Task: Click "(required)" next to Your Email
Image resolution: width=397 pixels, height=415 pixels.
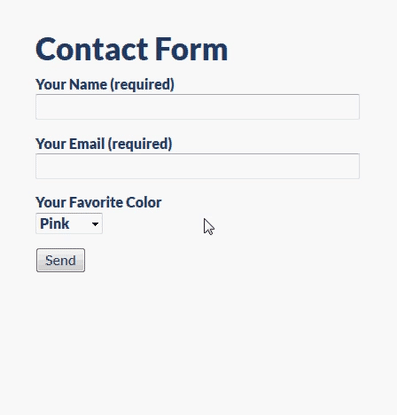Action: pos(140,144)
